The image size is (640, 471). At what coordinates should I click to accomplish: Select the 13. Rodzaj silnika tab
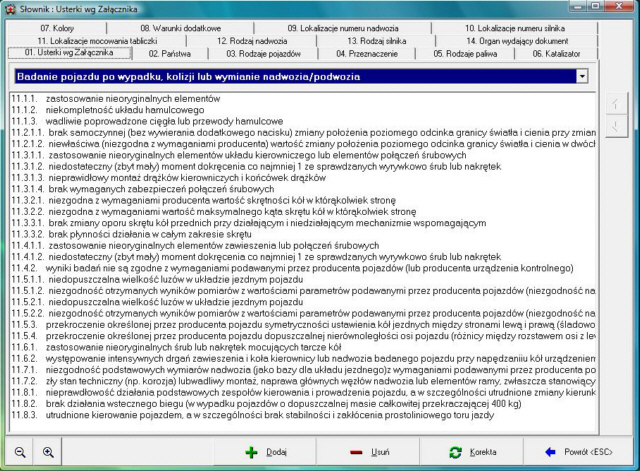click(x=376, y=41)
